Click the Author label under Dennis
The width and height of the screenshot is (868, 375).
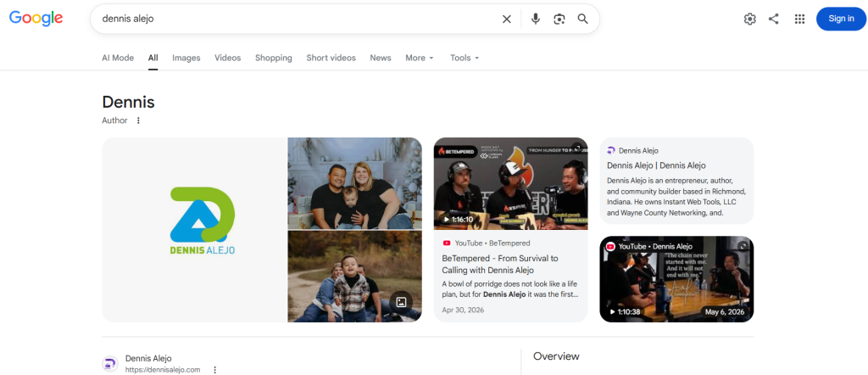(114, 120)
